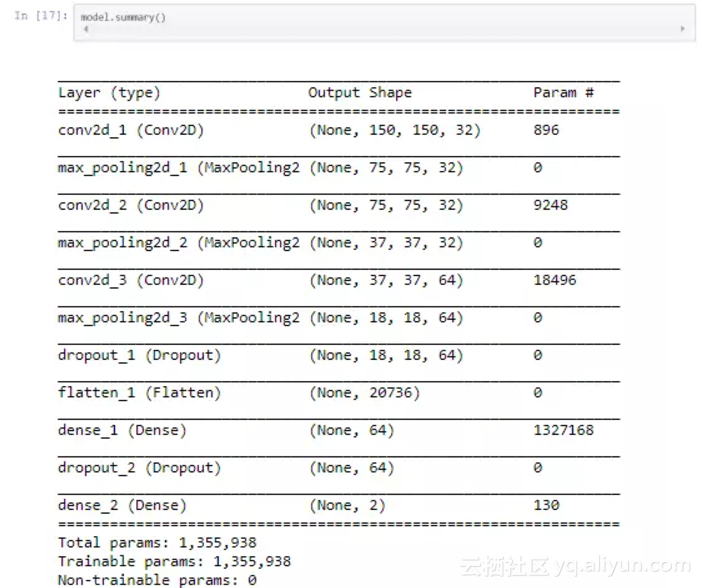Select output shape '(None, 37, 37, 64)'
This screenshot has height=588, width=702.
(386, 281)
